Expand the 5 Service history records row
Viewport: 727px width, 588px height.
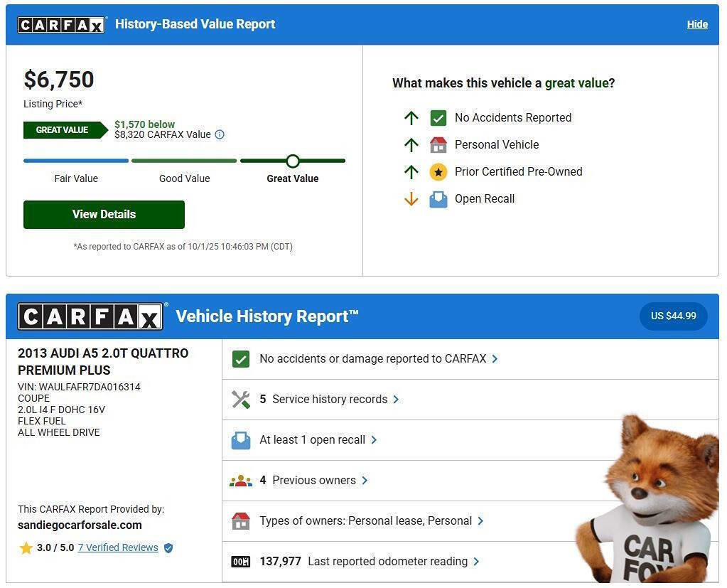point(329,400)
